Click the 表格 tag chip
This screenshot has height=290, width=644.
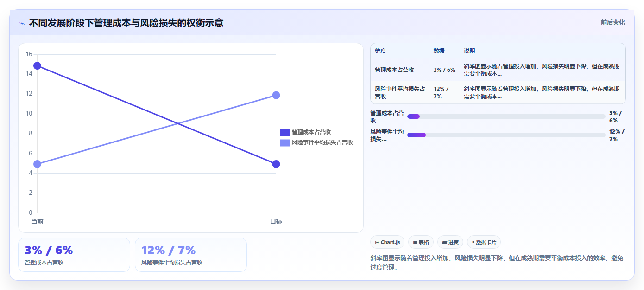(421, 242)
